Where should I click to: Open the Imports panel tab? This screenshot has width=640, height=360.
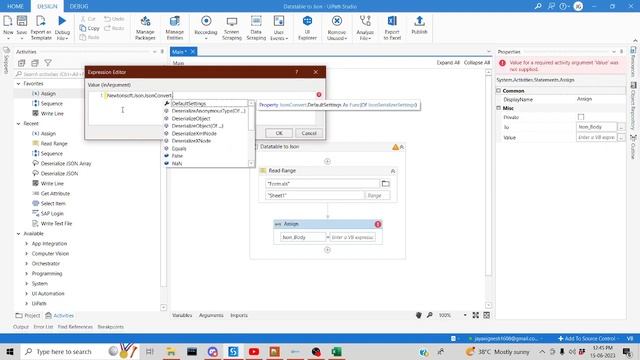pos(239,315)
